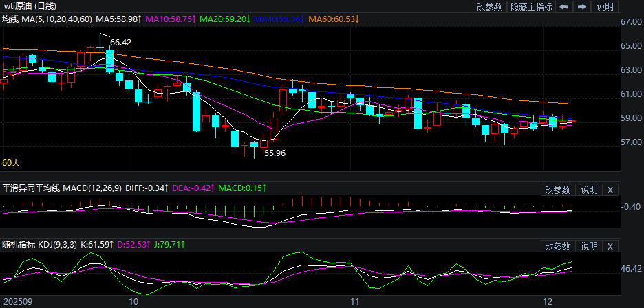
Task: Click the 66.42 high price marker
Action: pos(120,43)
